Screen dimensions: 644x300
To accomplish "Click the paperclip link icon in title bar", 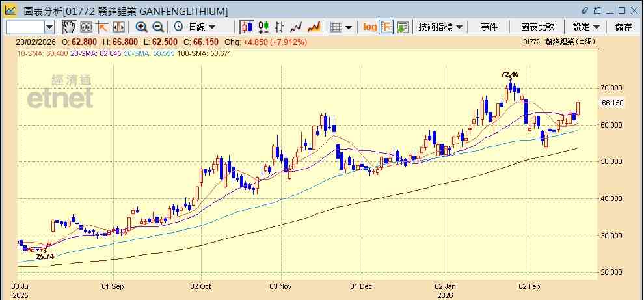I will (x=585, y=10).
